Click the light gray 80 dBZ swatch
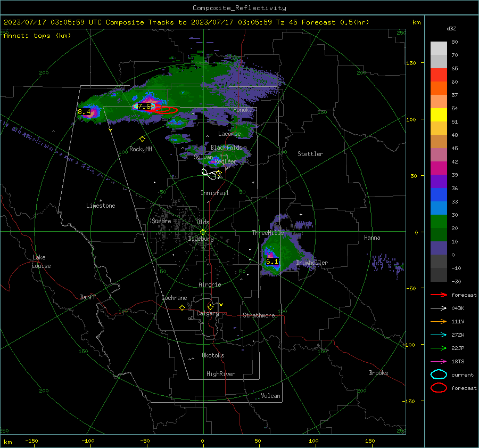Viewport: 479px width, 448px height. click(x=439, y=48)
